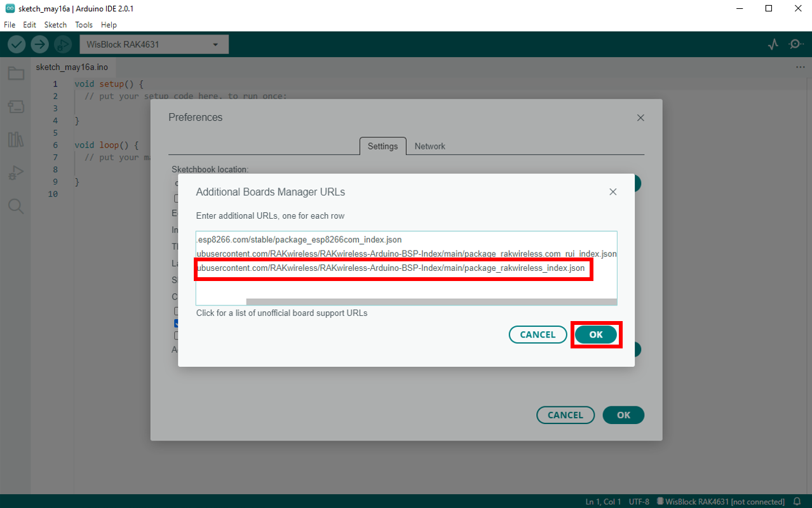The width and height of the screenshot is (812, 508).
Task: Click CANCEL in the Preferences dialog
Action: (x=565, y=415)
